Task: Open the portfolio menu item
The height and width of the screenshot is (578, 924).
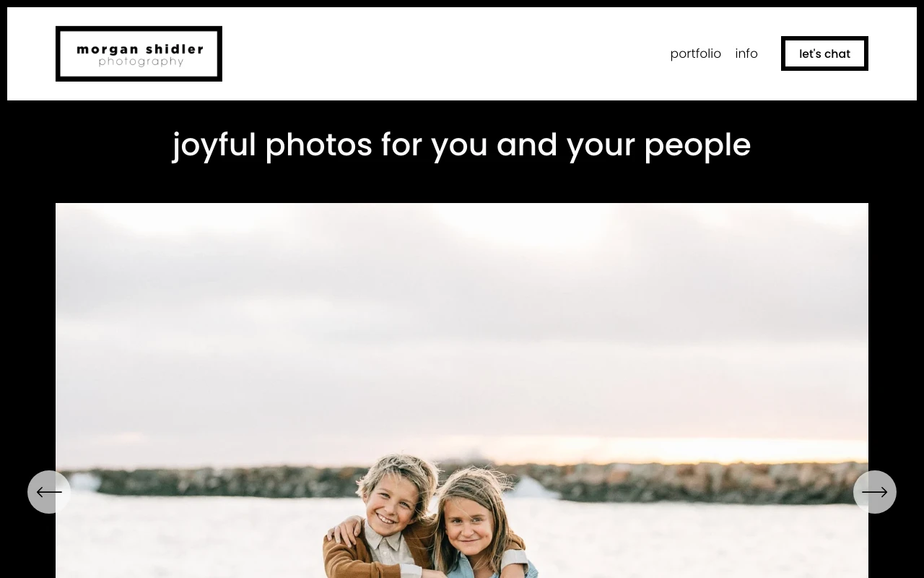Action: click(695, 53)
